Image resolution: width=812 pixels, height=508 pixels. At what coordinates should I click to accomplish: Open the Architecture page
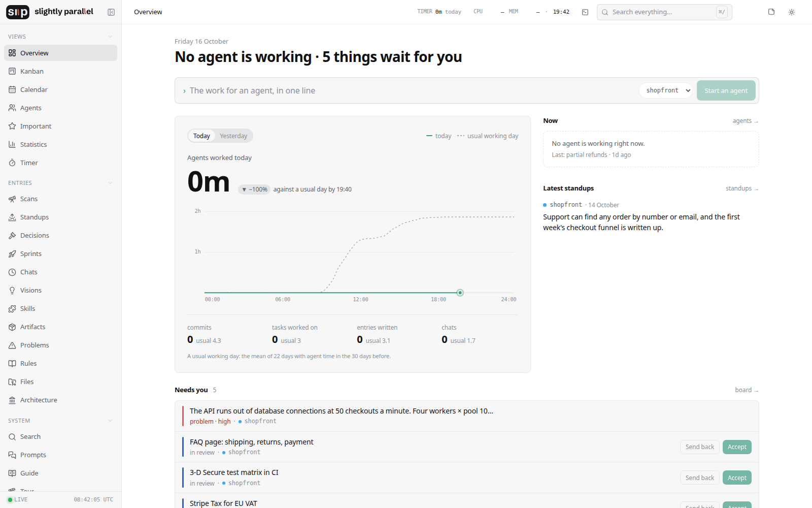60,400
